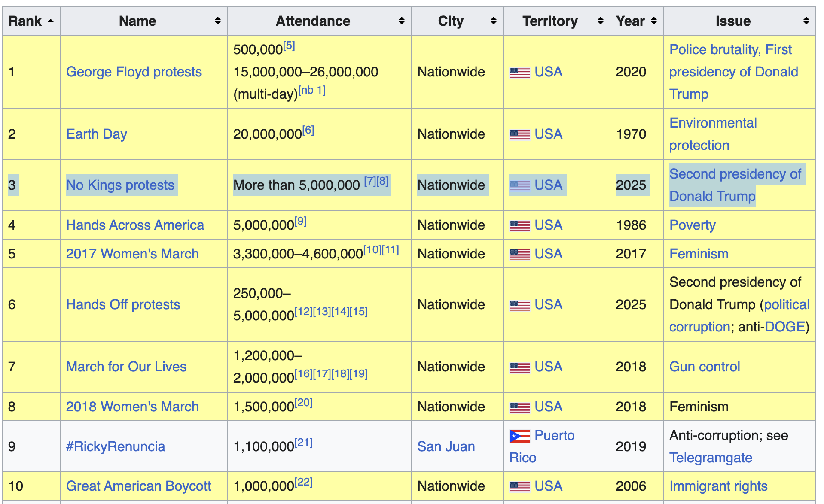824x504 pixels.
Task: Open the 2017 Women's March link
Action: point(132,254)
